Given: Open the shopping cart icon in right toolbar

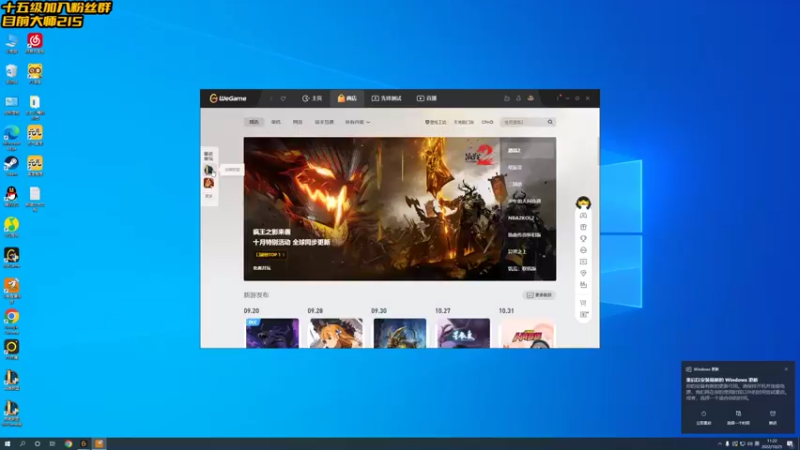Looking at the screenshot, I should pyautogui.click(x=583, y=303).
